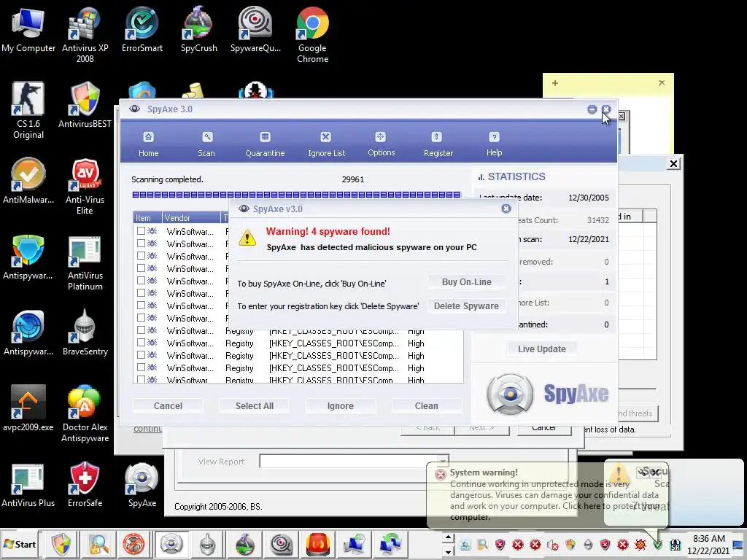Viewport: 747px width, 560px height.
Task: Click the monitor-with-clock taskbar button
Action: [355, 544]
